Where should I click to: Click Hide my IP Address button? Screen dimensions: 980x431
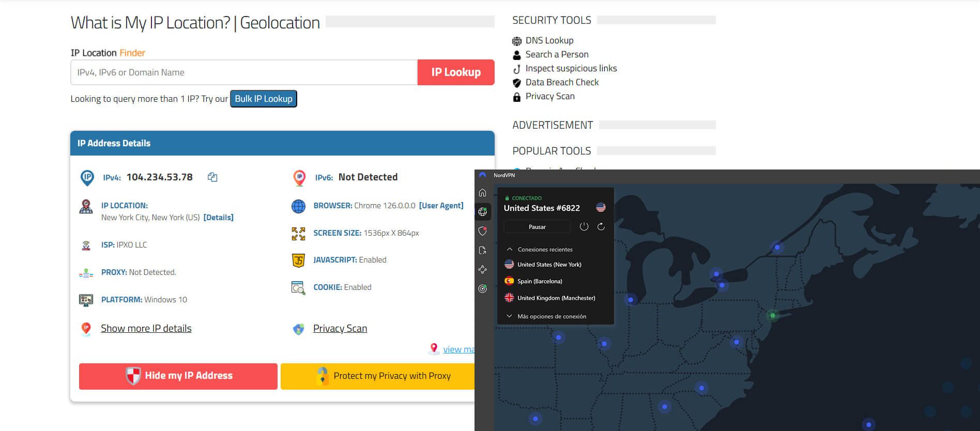178,376
